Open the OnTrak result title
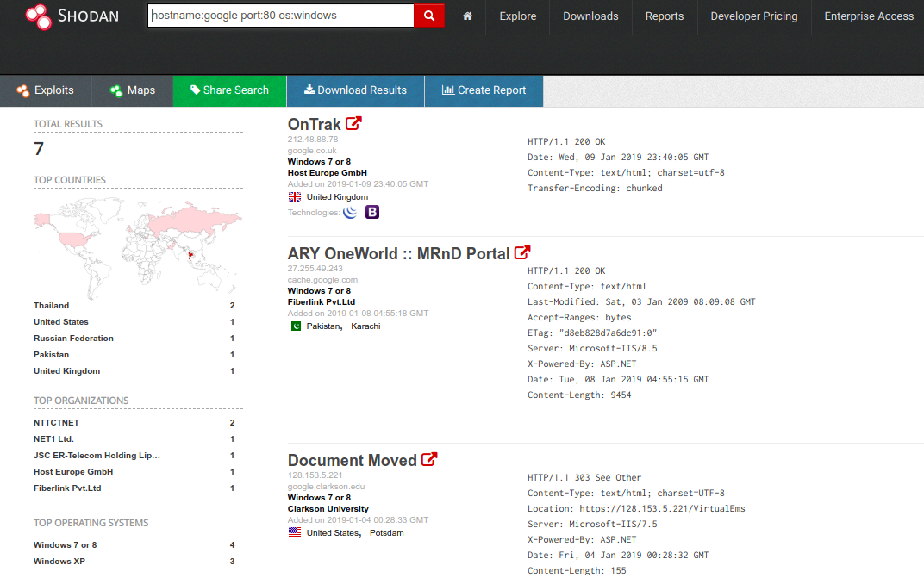This screenshot has height=578, width=924. [314, 124]
